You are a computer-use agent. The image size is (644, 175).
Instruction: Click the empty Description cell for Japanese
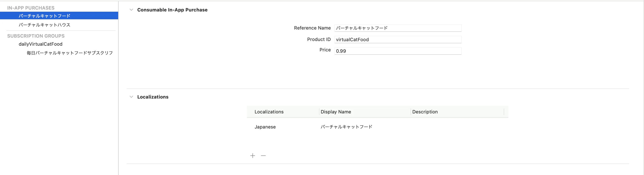tap(457, 127)
